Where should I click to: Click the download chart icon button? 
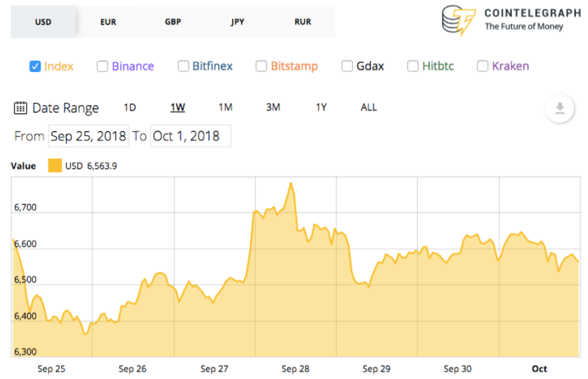coord(559,109)
